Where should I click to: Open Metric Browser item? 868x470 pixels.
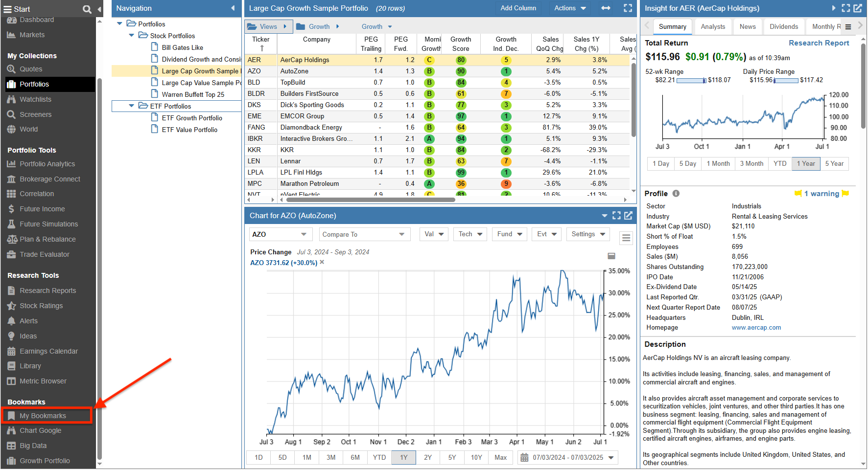[43, 381]
